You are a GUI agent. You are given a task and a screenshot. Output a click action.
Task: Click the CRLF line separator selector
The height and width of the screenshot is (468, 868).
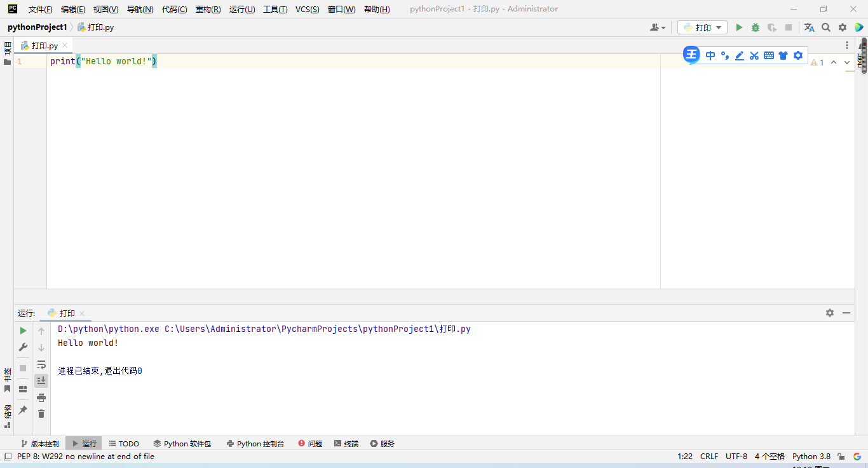(709, 457)
